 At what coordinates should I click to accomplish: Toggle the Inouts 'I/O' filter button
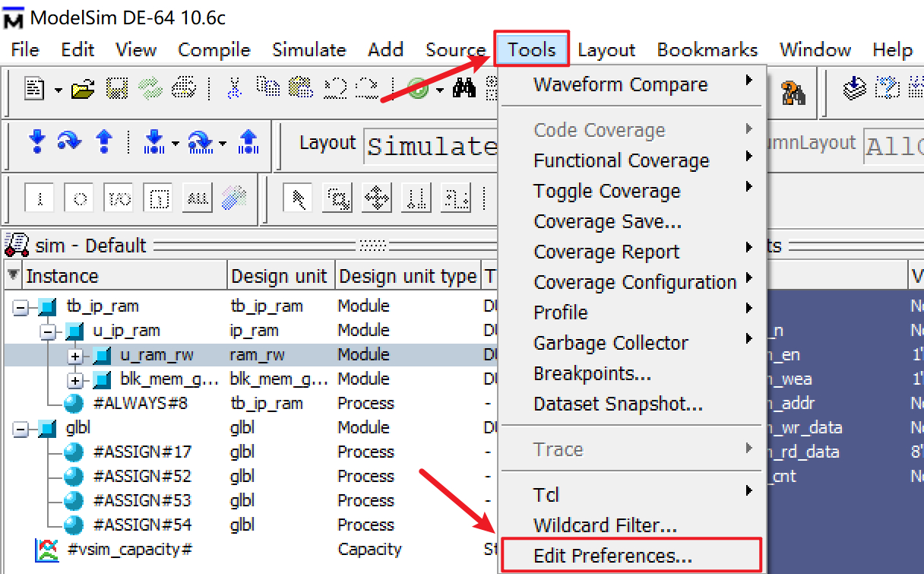(x=119, y=199)
